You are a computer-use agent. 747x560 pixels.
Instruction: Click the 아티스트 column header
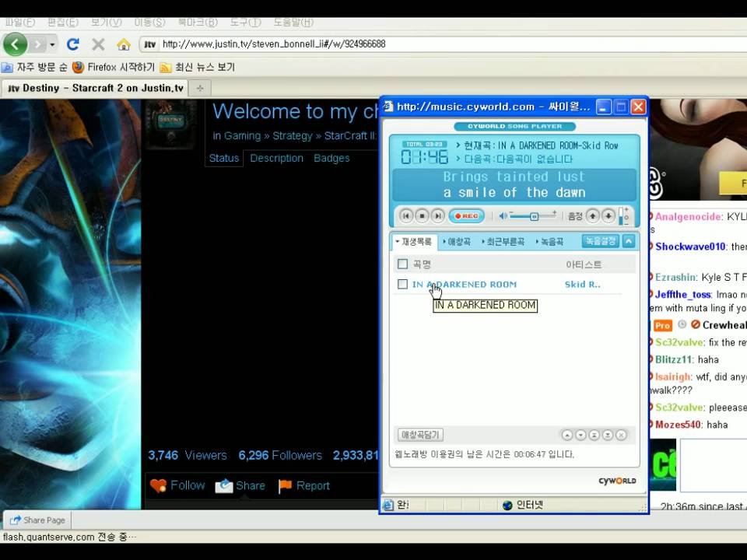point(584,264)
